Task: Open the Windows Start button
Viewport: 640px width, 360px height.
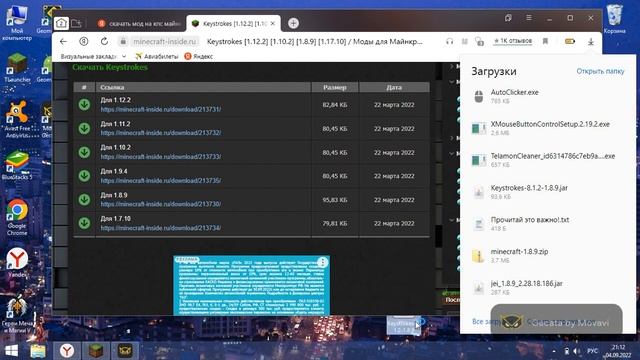Action: (x=11, y=351)
